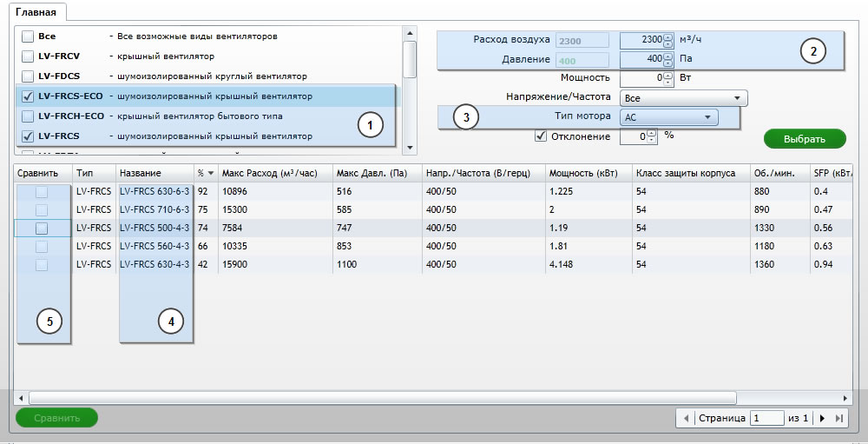Decrease the Давление spinner value
This screenshot has width=868, height=444.
667,63
